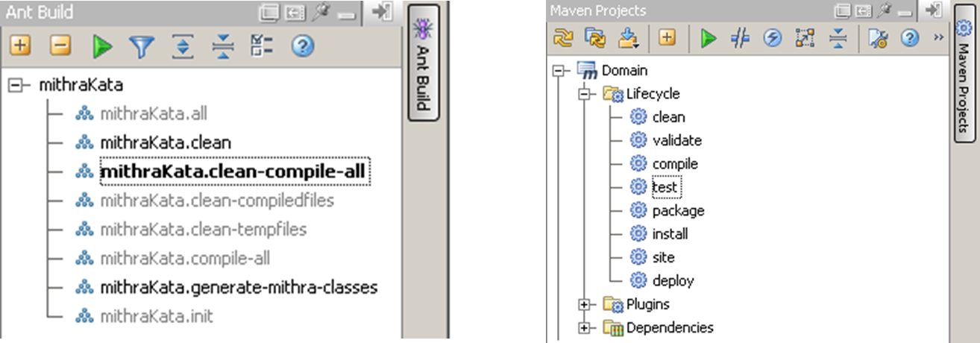Open Ant Build help question-mark icon
Image resolution: width=980 pixels, height=343 pixels.
(301, 46)
